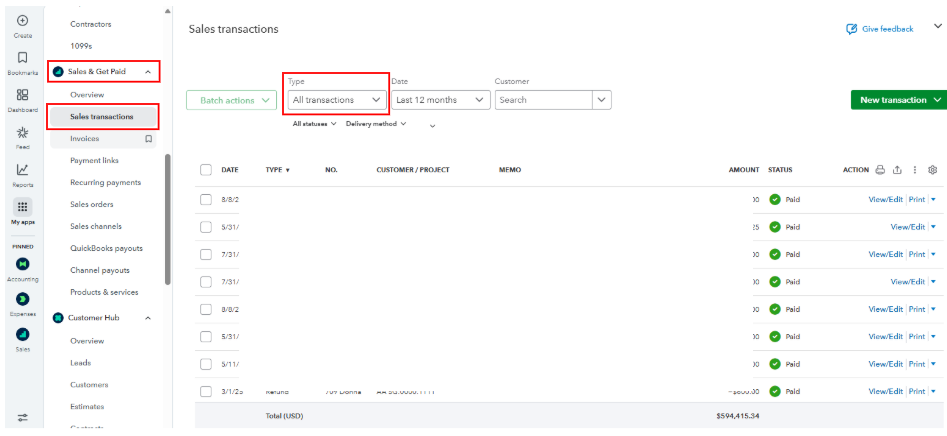Click Paid status icon in 3/1 Refund row
Screen dimensions: 947x436
[775, 391]
